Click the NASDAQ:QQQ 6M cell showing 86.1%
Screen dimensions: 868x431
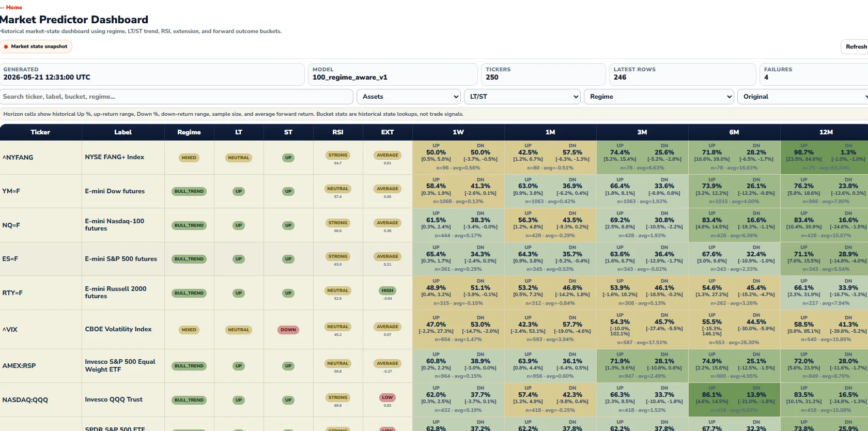click(x=734, y=400)
